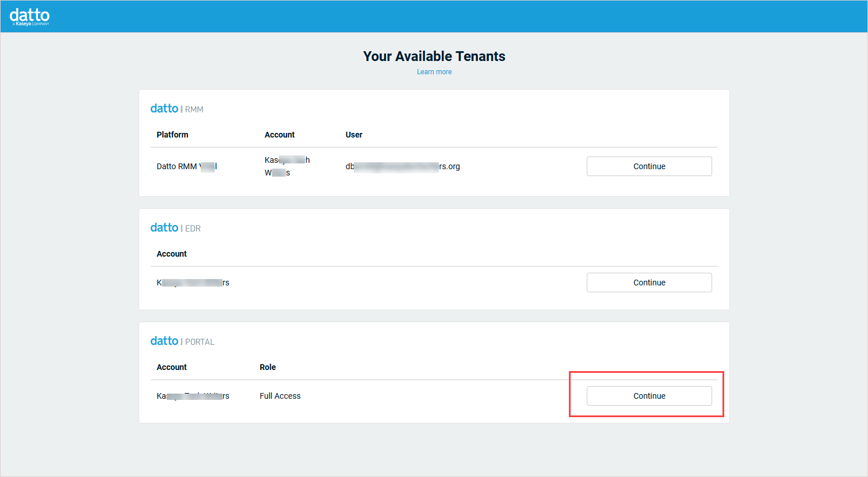Click the 'Datto RMM' platform cell
The image size is (868, 477).
(187, 166)
